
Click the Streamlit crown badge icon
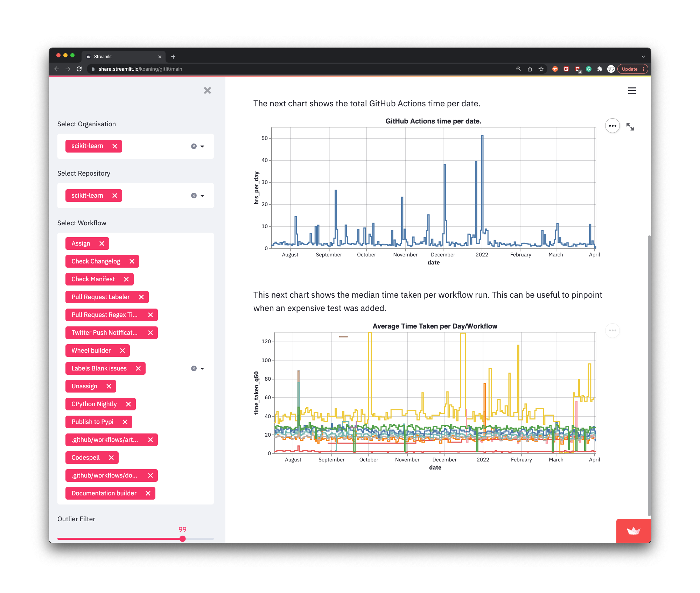tap(633, 531)
